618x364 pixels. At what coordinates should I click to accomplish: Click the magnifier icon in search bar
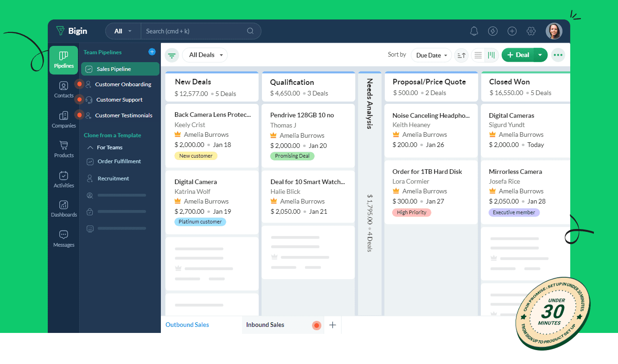[250, 31]
